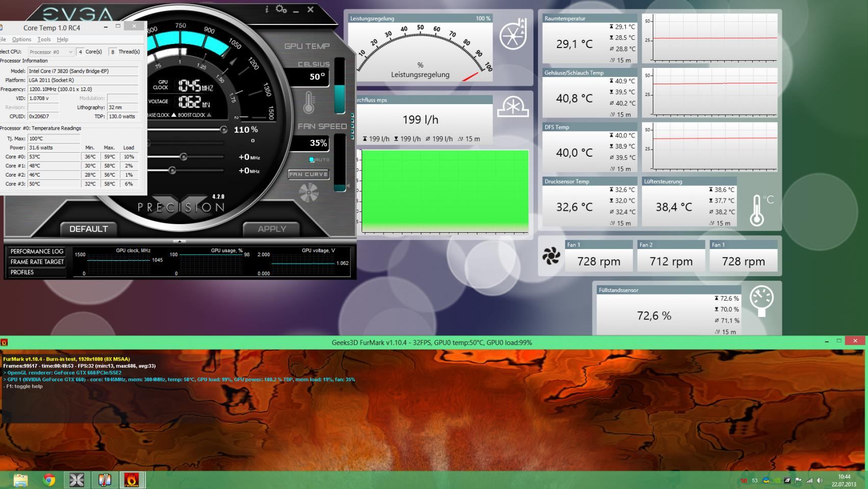This screenshot has width=868, height=489.
Task: Click the GPU usage, % monitoring graph
Action: tap(210, 264)
